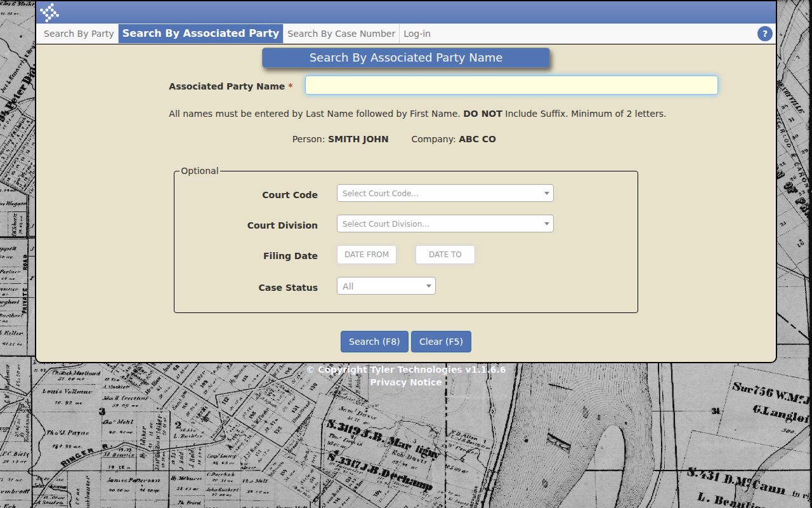Click the name entry instructions text
Viewport: 812px width, 508px height.
(x=417, y=114)
